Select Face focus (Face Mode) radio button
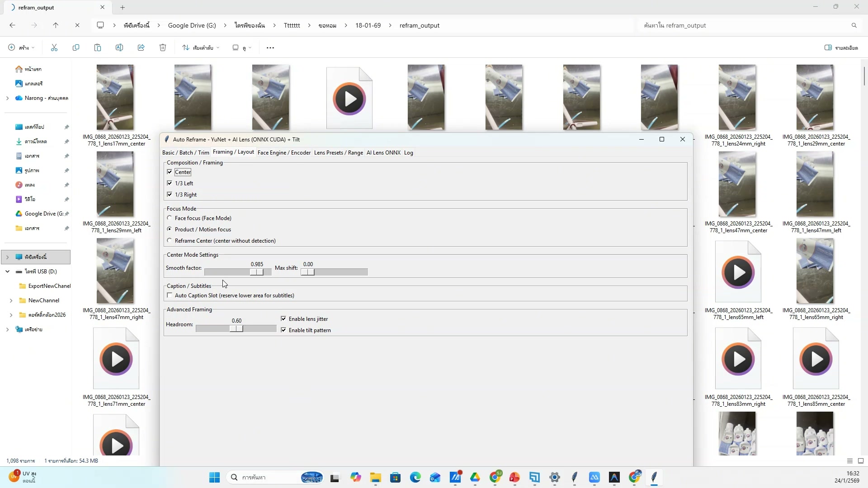Viewport: 868px width, 488px height. click(170, 218)
